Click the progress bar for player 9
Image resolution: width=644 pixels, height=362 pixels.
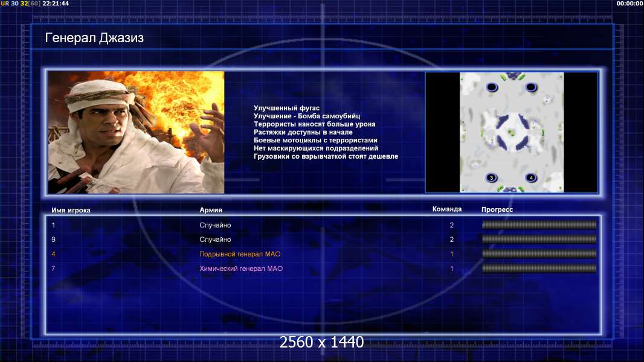point(539,239)
